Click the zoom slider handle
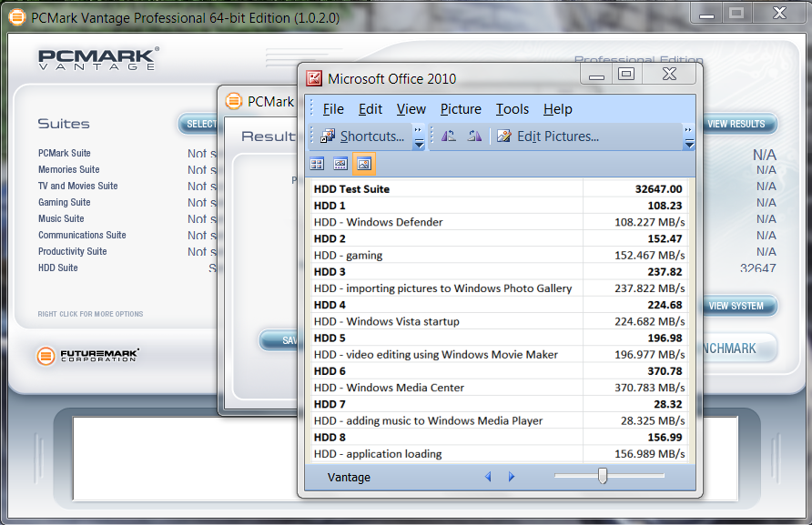The image size is (812, 525). tap(602, 476)
